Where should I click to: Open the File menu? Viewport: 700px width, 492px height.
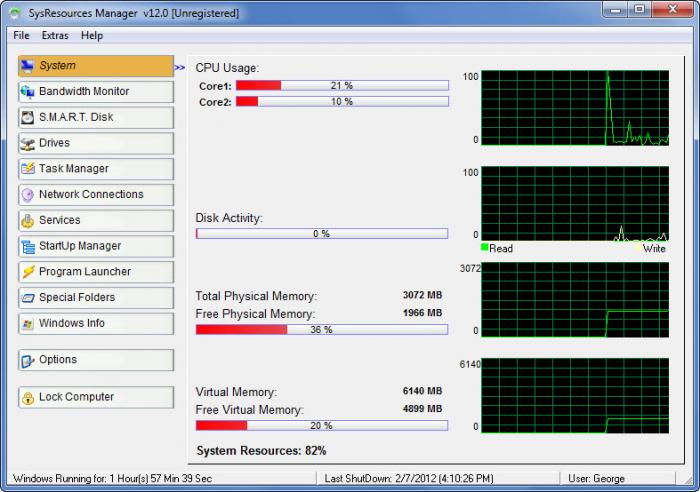click(x=21, y=36)
